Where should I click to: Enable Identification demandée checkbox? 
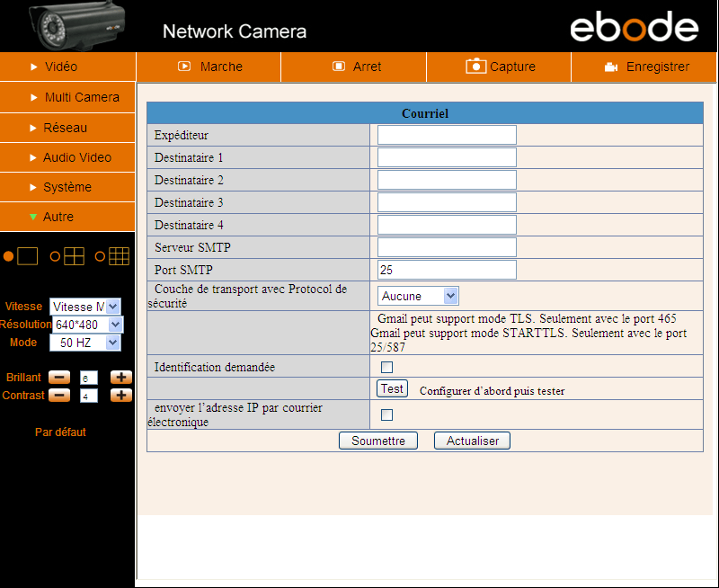(x=387, y=367)
